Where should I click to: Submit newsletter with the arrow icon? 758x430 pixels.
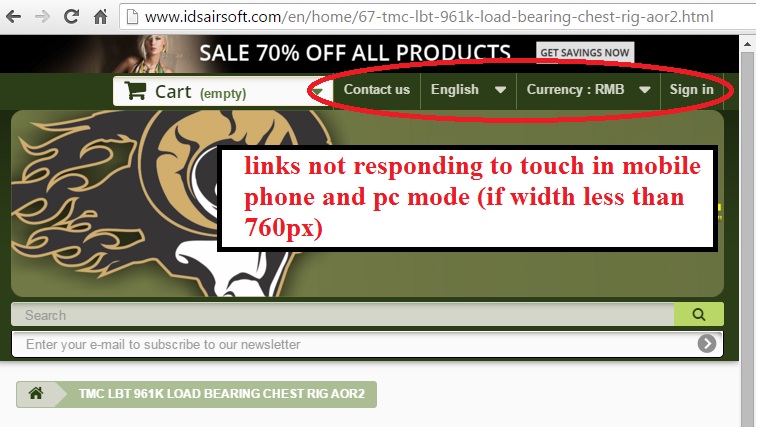(707, 344)
